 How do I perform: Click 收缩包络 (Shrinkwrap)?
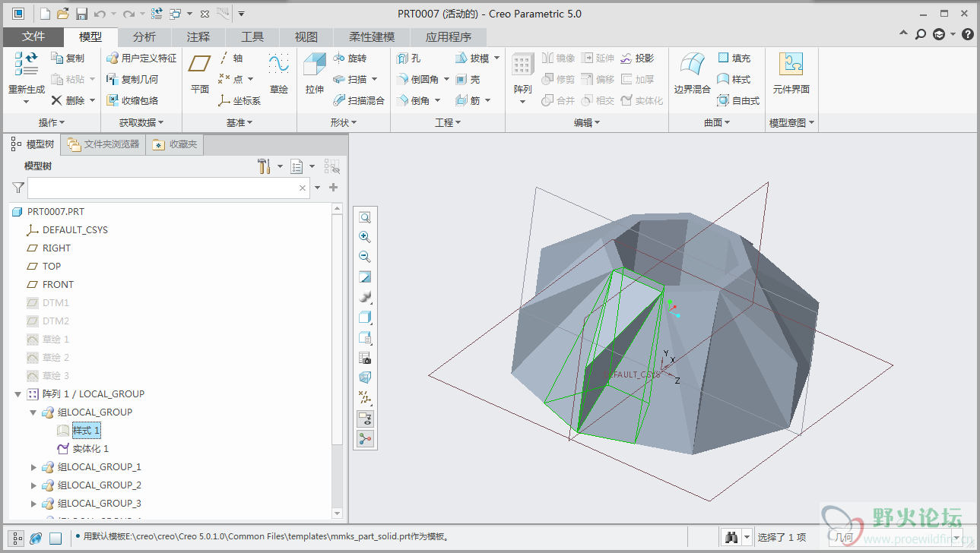coord(132,100)
